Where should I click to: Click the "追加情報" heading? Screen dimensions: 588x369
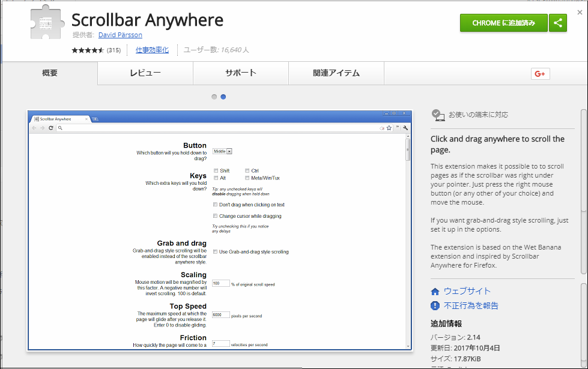click(446, 323)
